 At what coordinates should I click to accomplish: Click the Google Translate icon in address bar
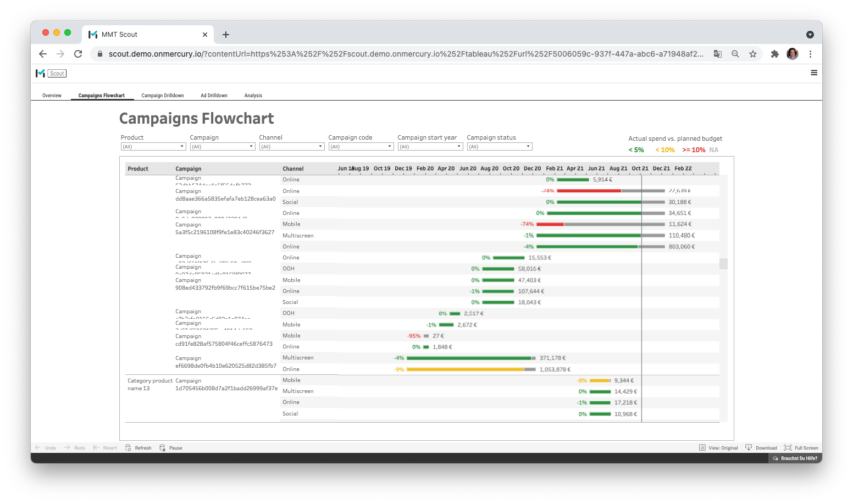click(x=718, y=54)
